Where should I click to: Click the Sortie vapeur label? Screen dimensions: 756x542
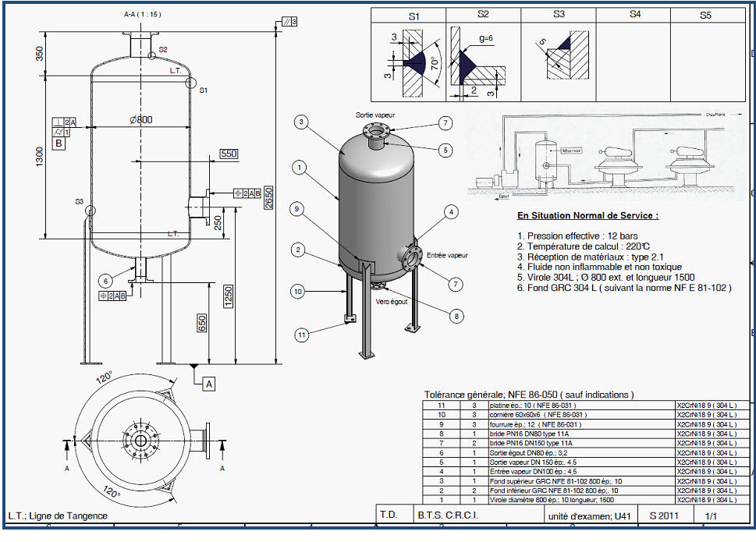[x=375, y=115]
